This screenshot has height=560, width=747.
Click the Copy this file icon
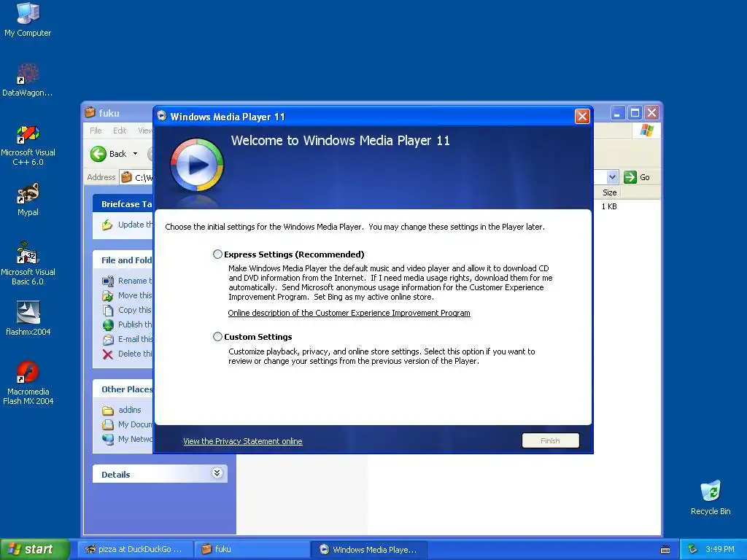pos(108,311)
